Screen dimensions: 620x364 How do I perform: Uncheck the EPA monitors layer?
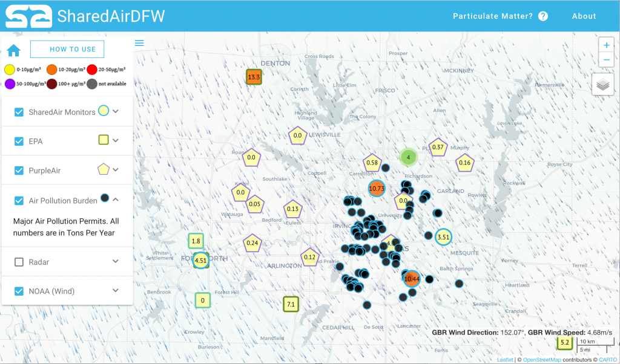tap(18, 140)
